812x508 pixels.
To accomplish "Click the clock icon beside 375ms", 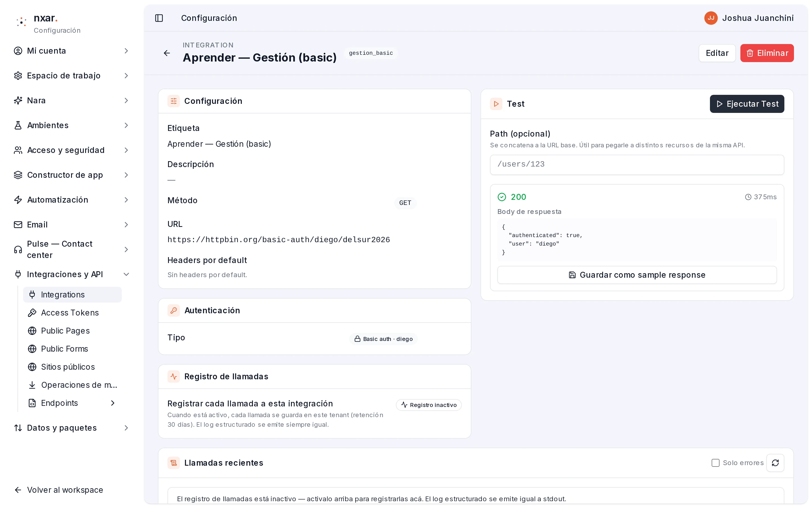I will click(748, 197).
